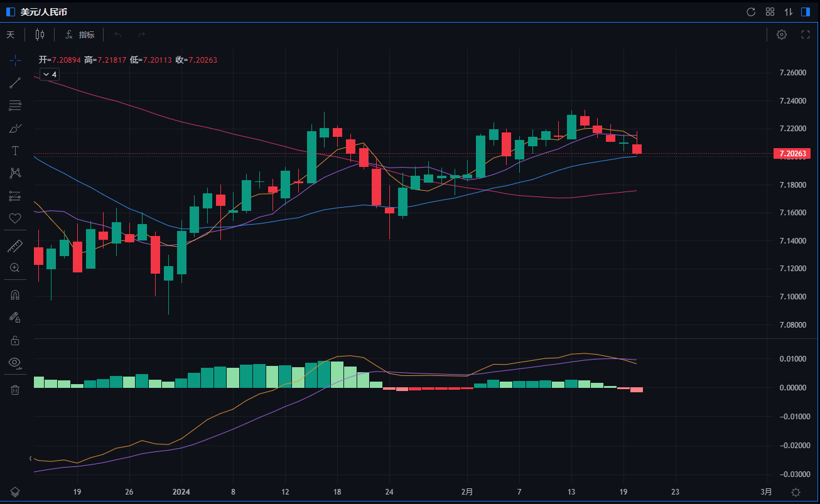Click the 收=7.20263 close value
820x504 pixels.
click(196, 60)
